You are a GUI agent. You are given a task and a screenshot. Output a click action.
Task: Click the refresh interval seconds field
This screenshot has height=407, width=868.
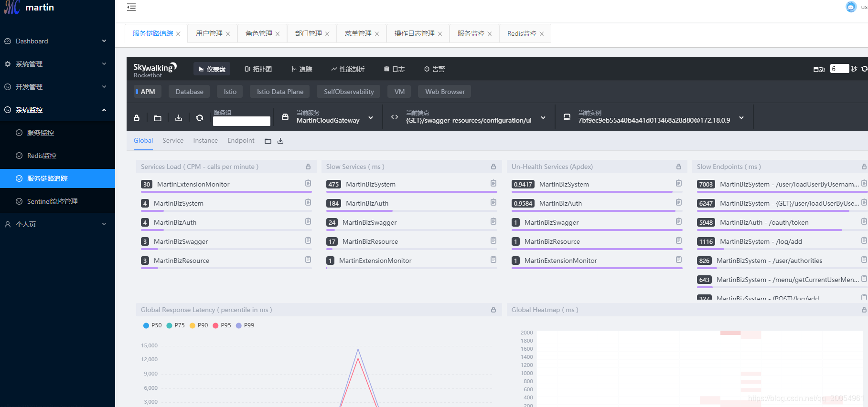(839, 69)
